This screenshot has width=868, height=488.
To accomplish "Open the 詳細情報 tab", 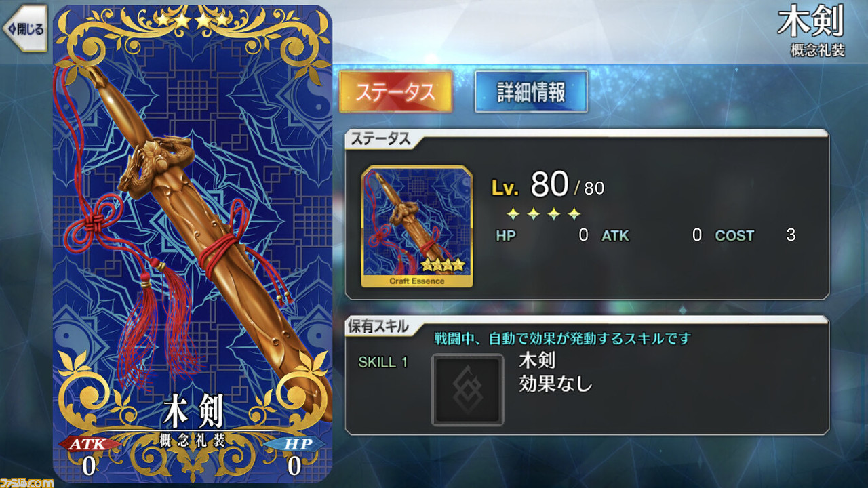I will (531, 92).
